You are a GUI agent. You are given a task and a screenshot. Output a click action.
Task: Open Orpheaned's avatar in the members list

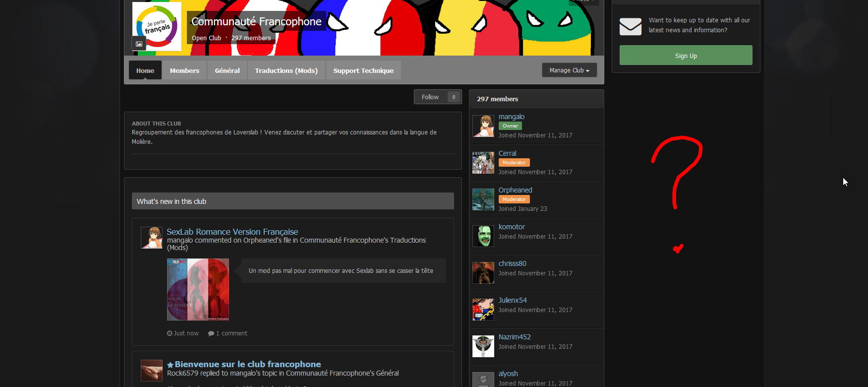tap(483, 199)
